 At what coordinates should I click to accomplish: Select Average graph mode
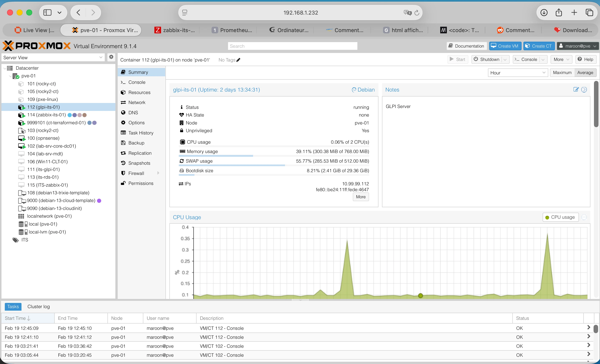[x=585, y=73]
